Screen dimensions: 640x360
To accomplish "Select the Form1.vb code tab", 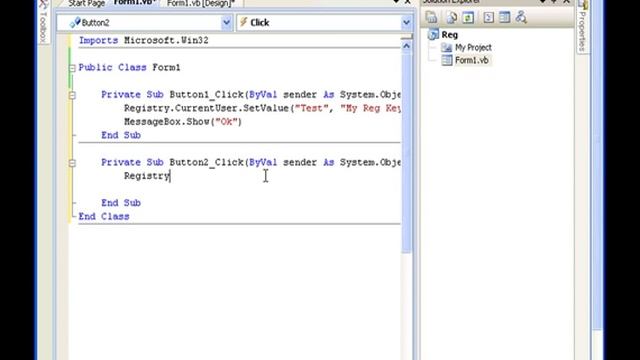I will click(135, 3).
